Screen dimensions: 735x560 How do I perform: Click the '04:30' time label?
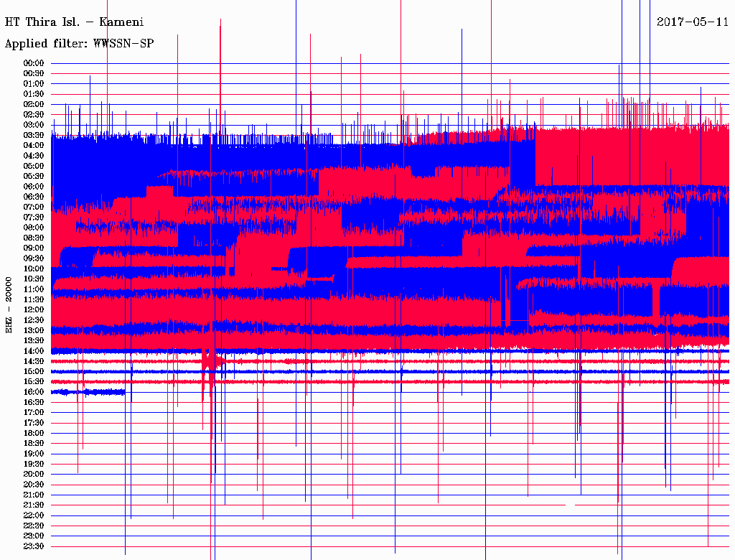34,156
